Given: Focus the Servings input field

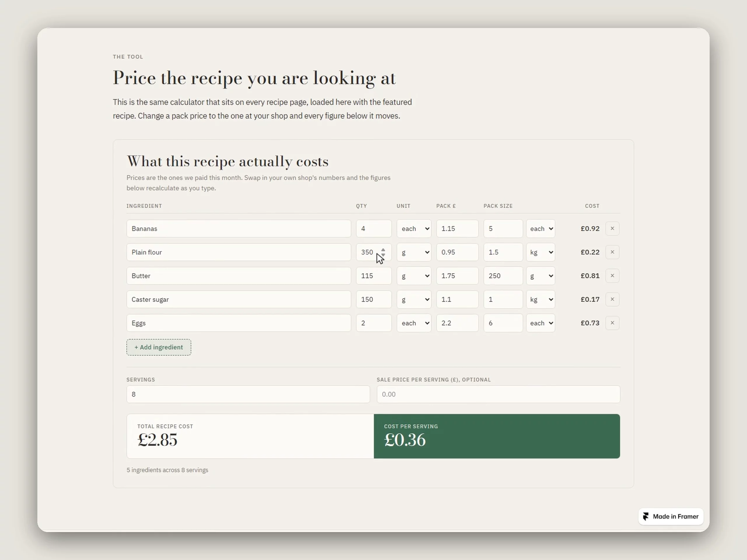Looking at the screenshot, I should pyautogui.click(x=248, y=394).
